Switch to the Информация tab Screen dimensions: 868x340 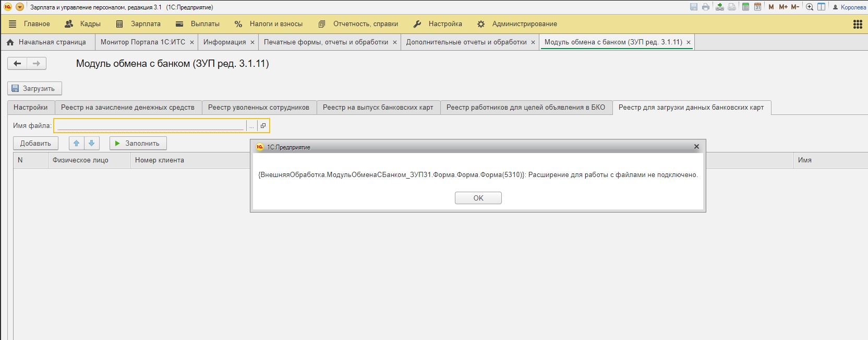point(224,42)
